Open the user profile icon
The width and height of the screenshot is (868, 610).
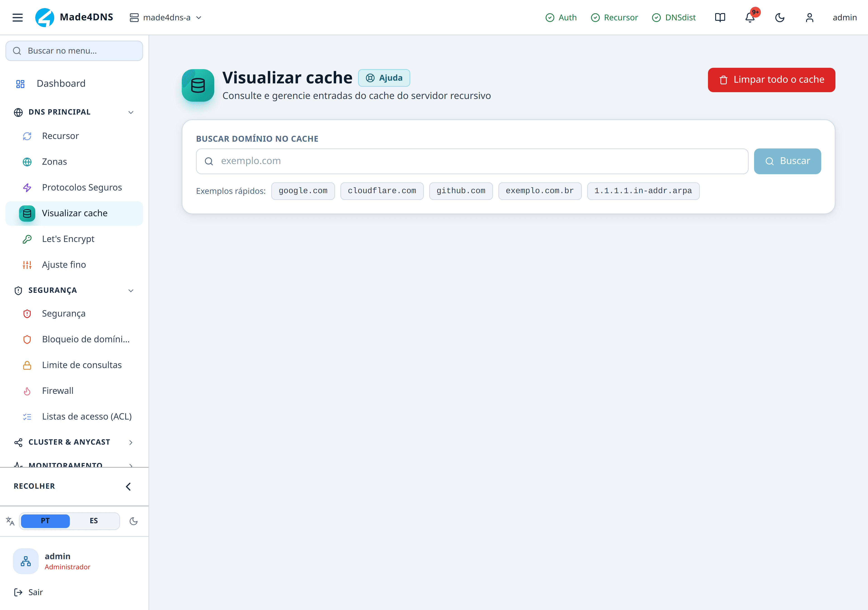pos(809,17)
